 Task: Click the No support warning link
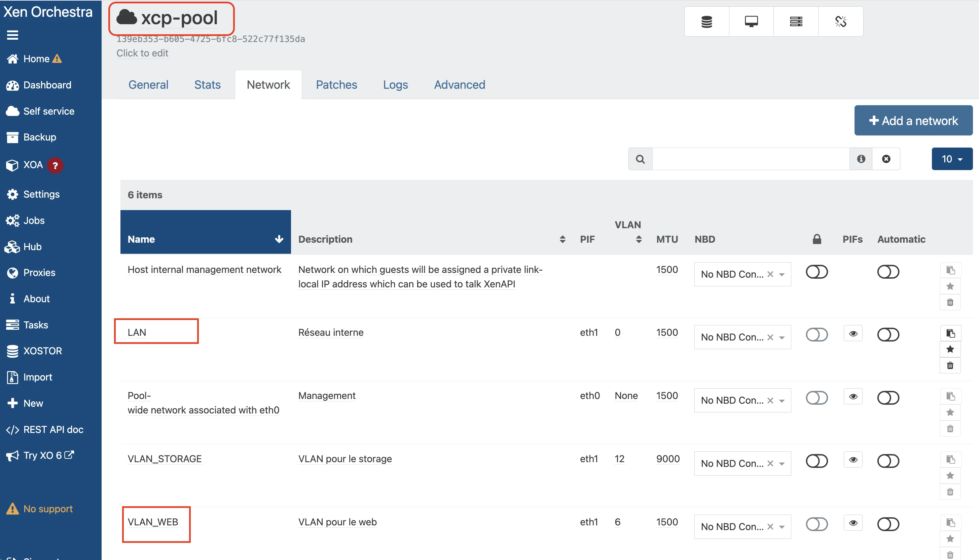point(40,509)
